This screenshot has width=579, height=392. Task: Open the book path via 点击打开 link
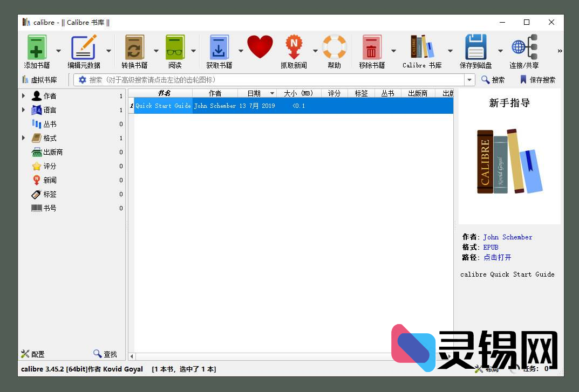click(x=498, y=257)
